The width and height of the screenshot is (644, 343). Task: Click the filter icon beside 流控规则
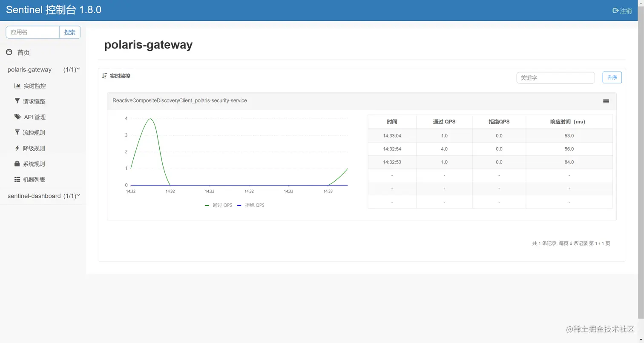pyautogui.click(x=17, y=132)
